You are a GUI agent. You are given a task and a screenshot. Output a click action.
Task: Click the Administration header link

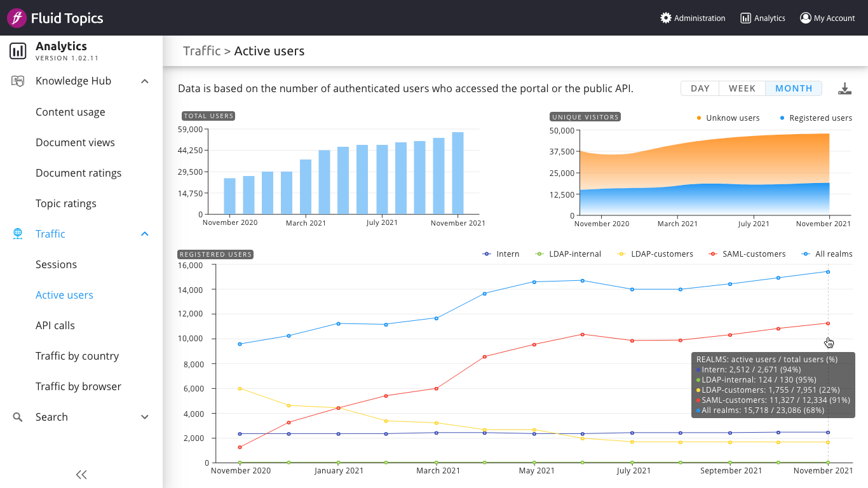pyautogui.click(x=693, y=18)
